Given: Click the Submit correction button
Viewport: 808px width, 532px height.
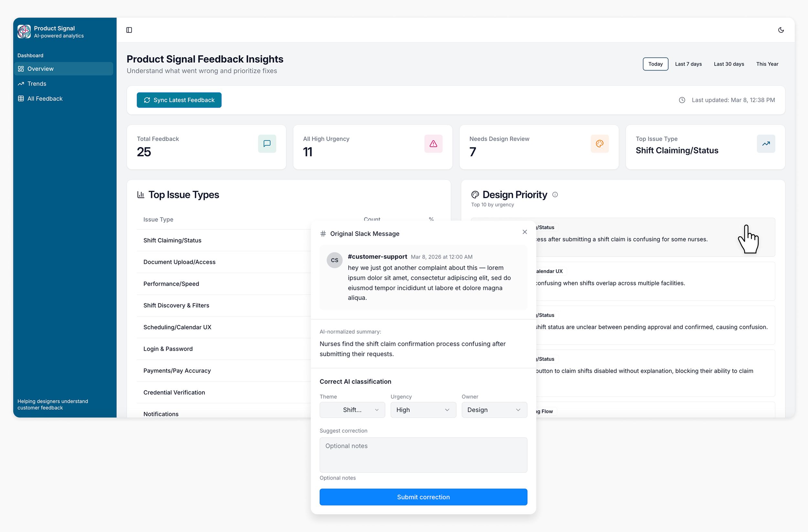Looking at the screenshot, I should (423, 497).
